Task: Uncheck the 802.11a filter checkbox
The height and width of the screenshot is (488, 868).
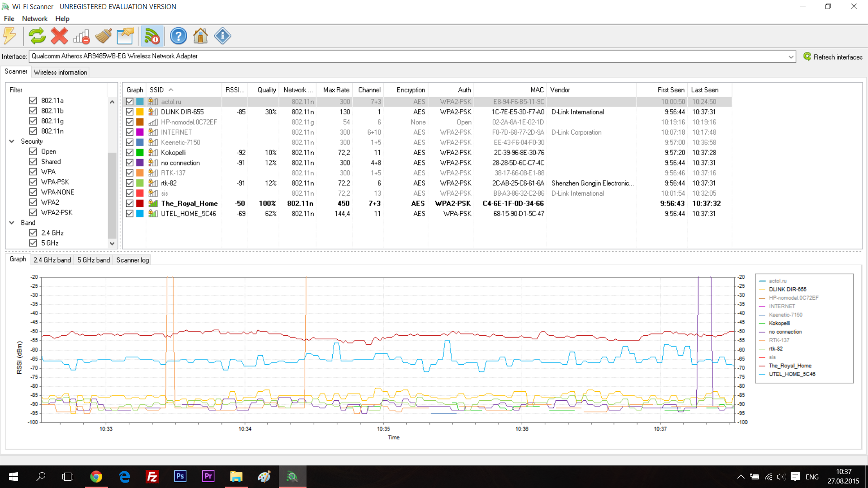Action: coord(33,100)
